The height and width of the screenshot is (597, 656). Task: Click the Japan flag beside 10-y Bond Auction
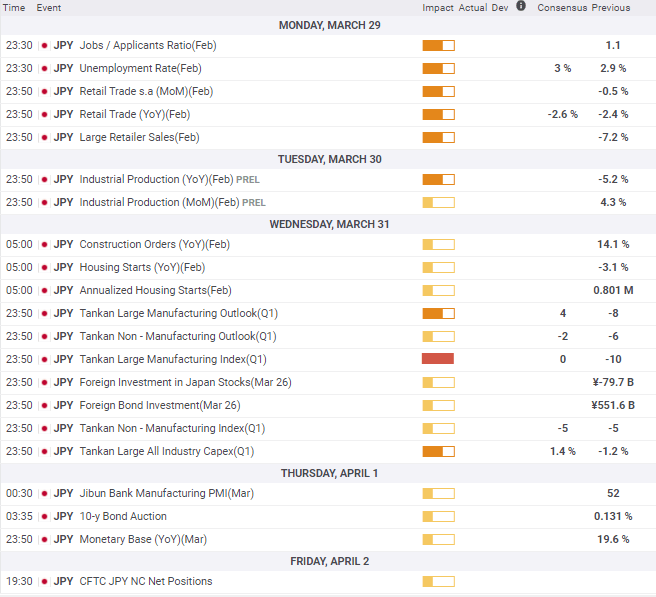click(43, 517)
